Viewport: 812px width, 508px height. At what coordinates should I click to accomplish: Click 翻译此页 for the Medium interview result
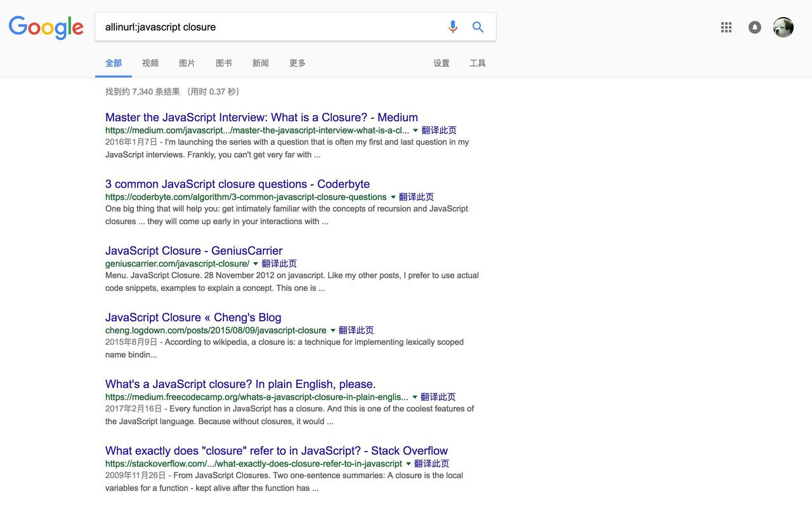pos(439,130)
